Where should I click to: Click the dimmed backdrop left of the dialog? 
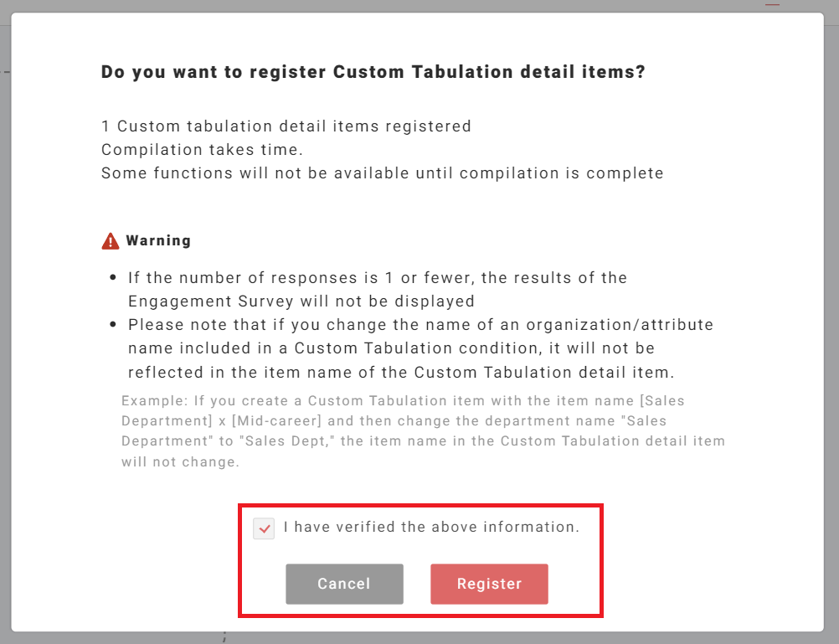[x=5, y=335]
